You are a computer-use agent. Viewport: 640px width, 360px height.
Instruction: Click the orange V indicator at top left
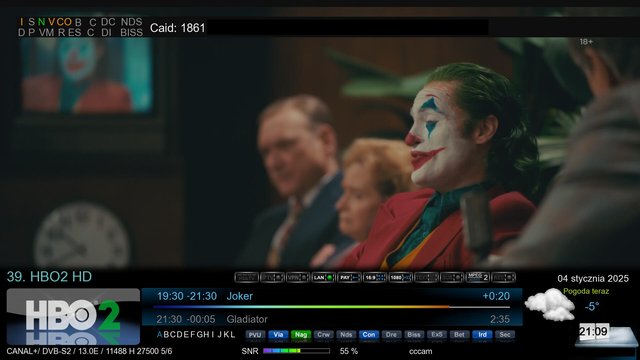click(51, 22)
